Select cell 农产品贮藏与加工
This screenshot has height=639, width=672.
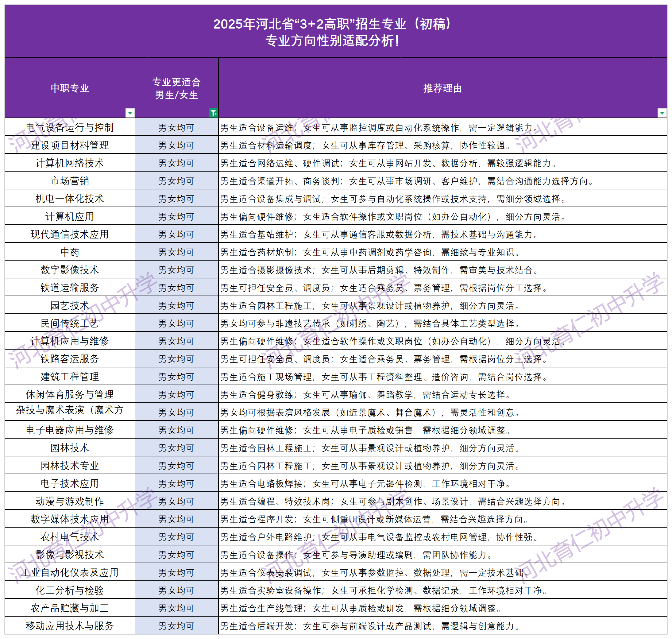tap(70, 608)
